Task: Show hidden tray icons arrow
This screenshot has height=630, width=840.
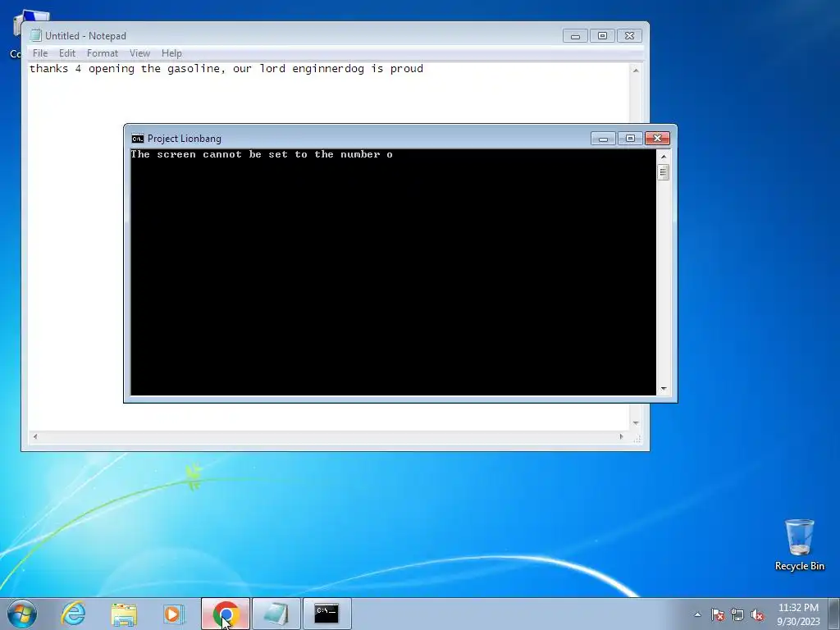Action: tap(697, 614)
